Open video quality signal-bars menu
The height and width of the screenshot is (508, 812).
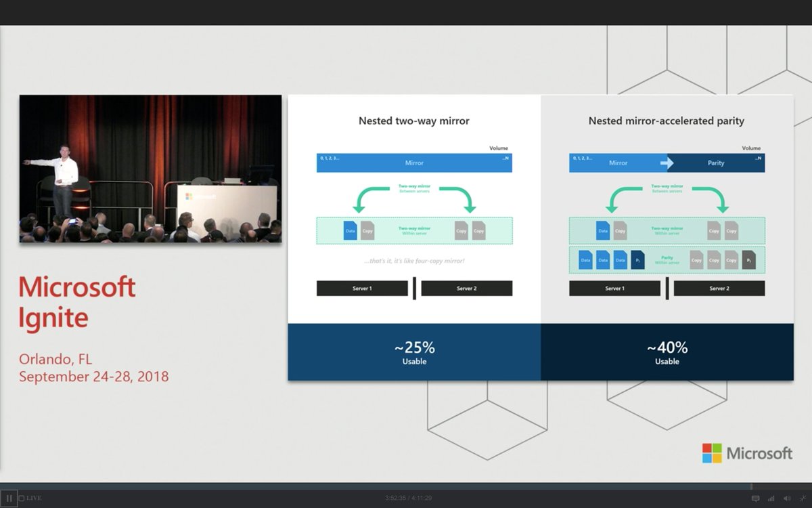771,499
